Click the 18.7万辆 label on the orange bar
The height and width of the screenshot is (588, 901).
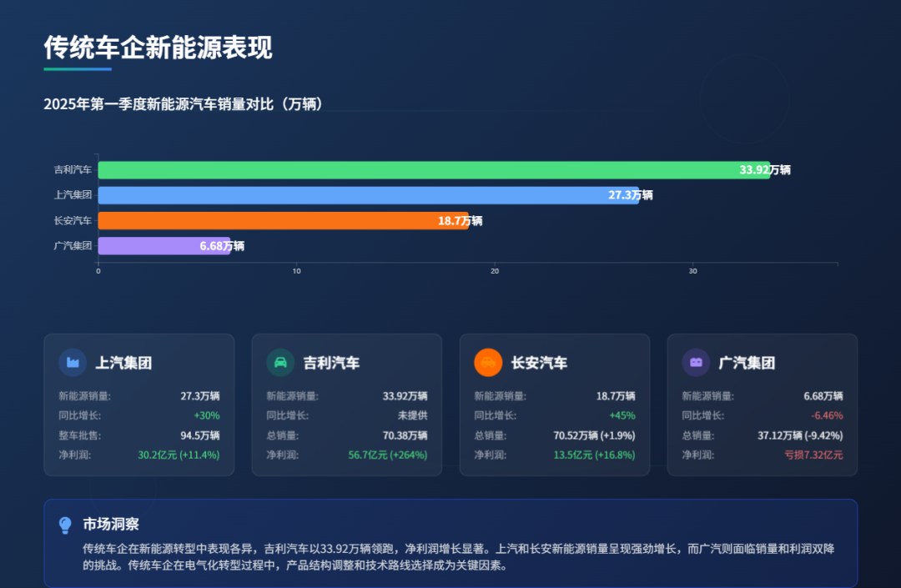(461, 221)
